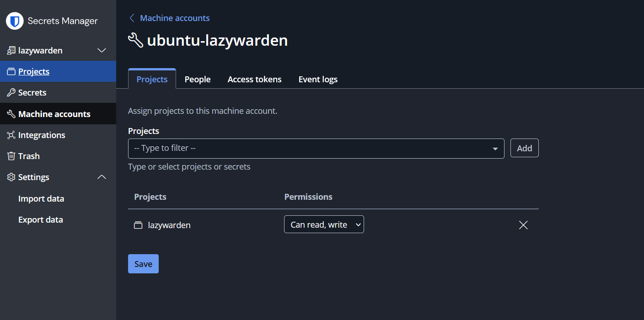Click the lazywarden project name in table
Image resolution: width=644 pixels, height=320 pixels.
(169, 225)
